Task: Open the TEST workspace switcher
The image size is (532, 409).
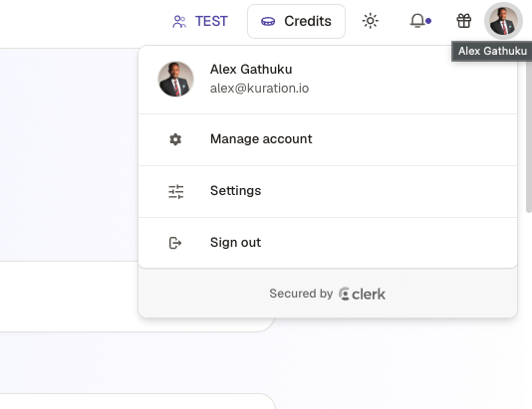Action: pos(200,21)
